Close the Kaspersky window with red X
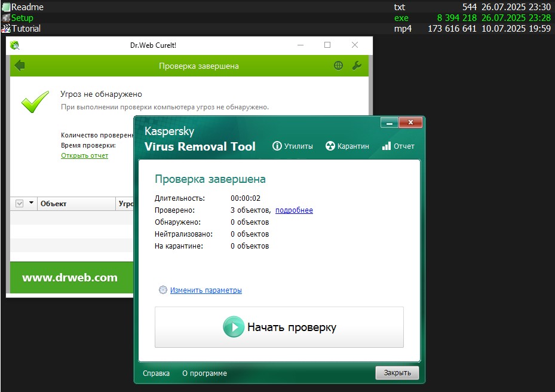Screen dimensions: 555x392 (410, 122)
